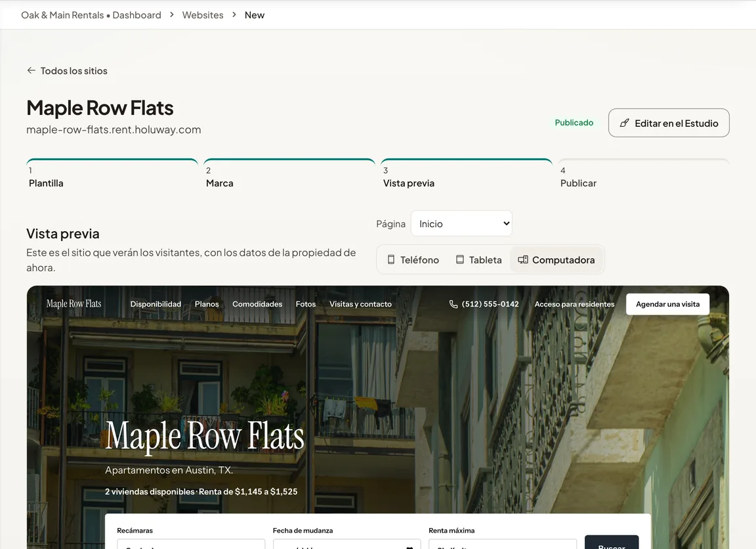Select step 3 Vista previa
Image resolution: width=756 pixels, height=549 pixels.
[467, 175]
